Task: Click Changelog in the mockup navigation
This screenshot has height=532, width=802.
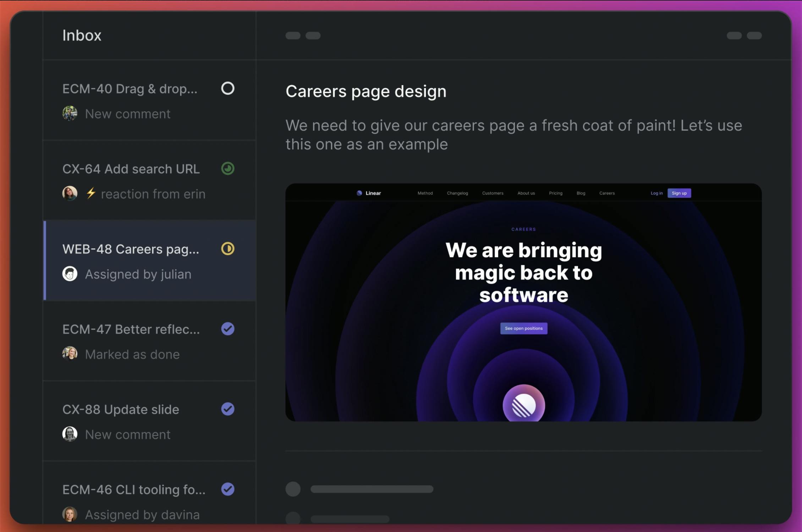Action: coord(457,193)
